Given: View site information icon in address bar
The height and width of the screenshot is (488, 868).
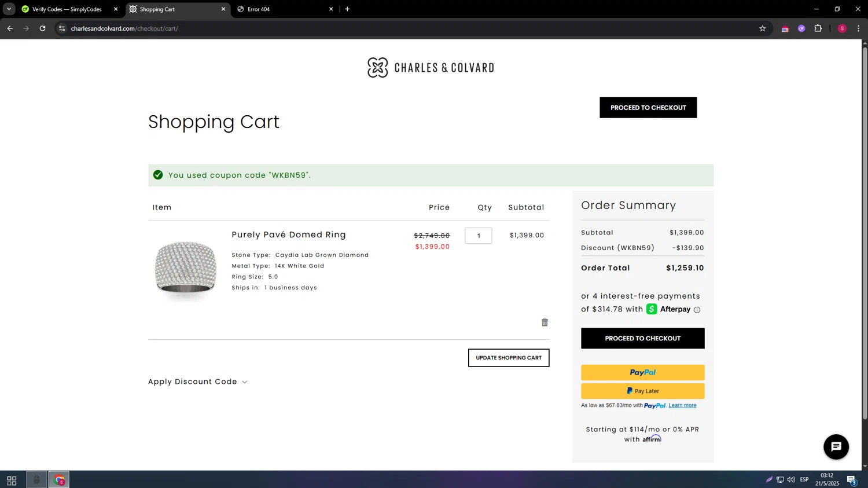Looking at the screenshot, I should click(x=62, y=28).
